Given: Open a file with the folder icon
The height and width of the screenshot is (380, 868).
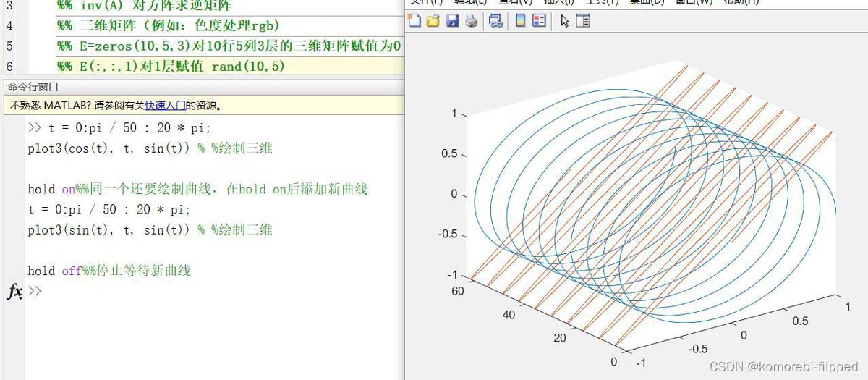Looking at the screenshot, I should click(433, 21).
